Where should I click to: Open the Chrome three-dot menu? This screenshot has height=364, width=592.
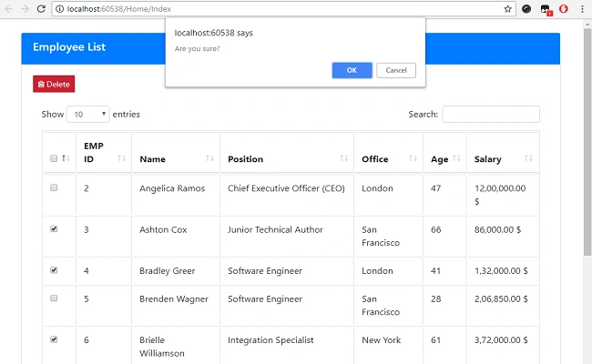pos(582,9)
